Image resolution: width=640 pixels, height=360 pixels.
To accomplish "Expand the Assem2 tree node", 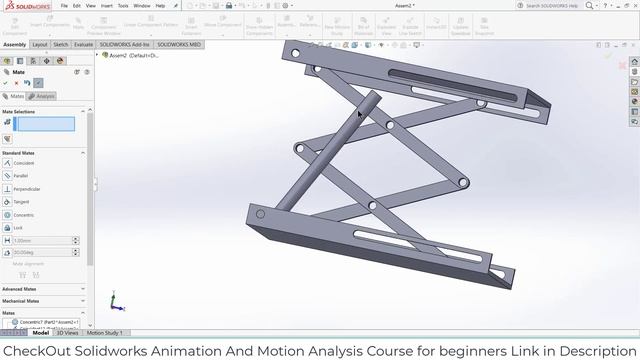I will coord(97,55).
